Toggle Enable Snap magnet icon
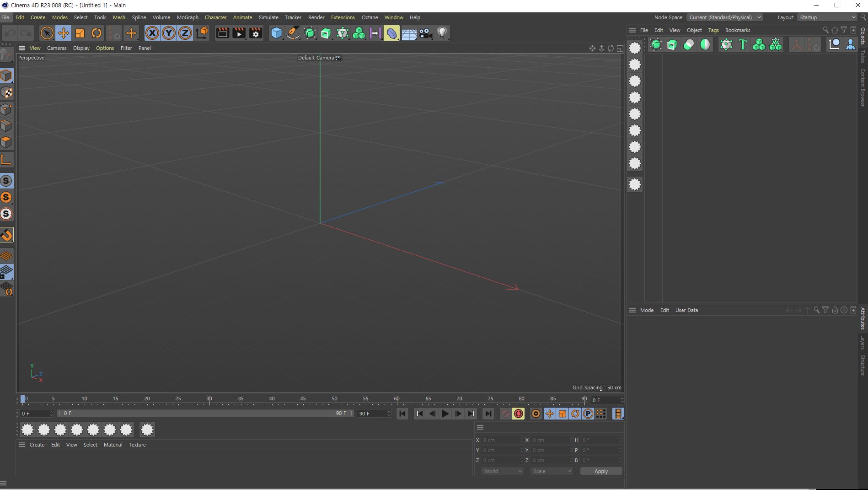The image size is (868, 490). pyautogui.click(x=6, y=235)
